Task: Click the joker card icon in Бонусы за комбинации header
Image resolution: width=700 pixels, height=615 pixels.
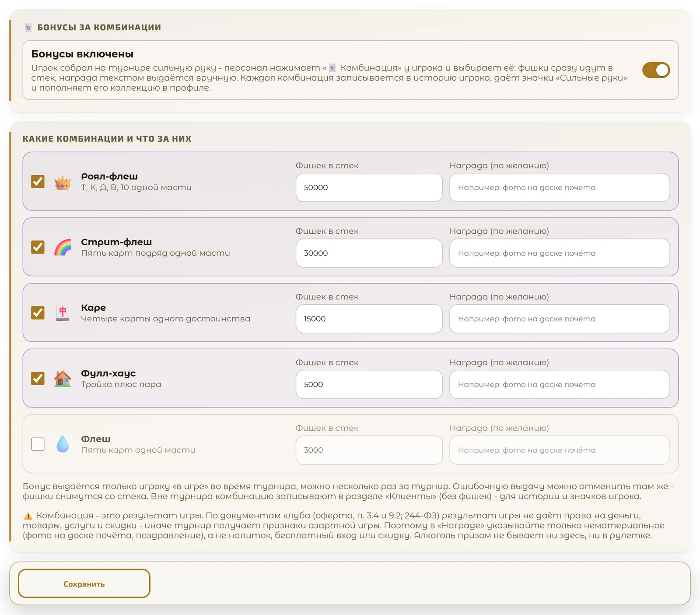Action: [28, 28]
